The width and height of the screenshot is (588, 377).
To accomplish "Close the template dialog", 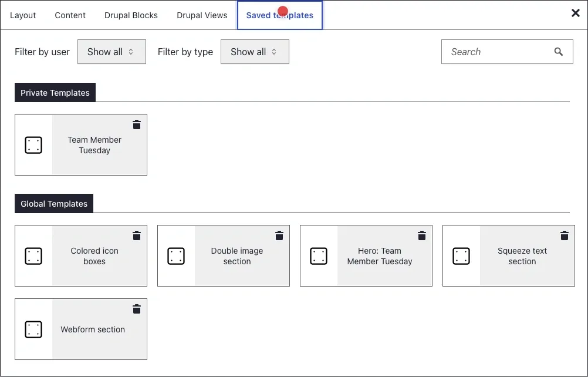I will click(x=575, y=13).
